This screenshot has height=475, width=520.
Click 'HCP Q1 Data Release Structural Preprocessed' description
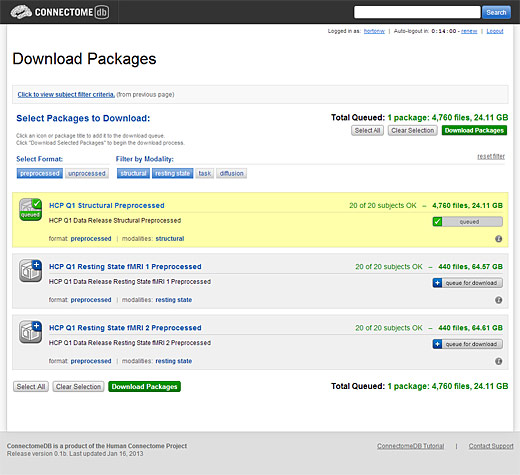(115, 220)
